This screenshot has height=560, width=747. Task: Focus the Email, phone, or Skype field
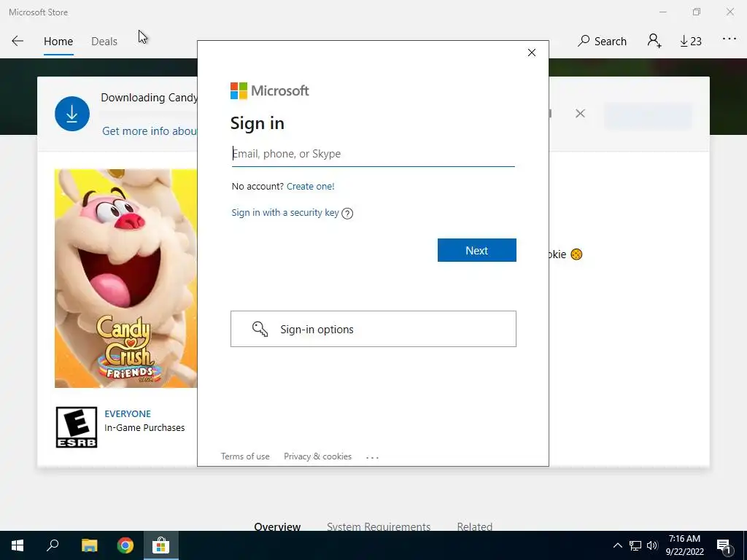pyautogui.click(x=373, y=154)
